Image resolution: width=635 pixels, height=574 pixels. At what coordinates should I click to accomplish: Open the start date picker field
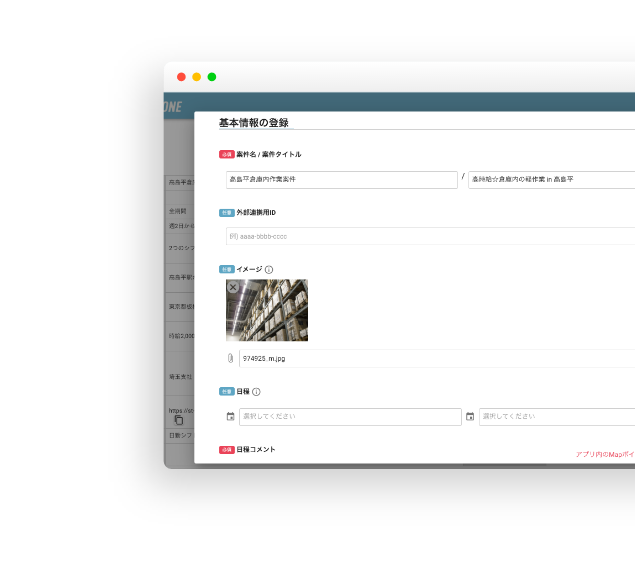350,417
